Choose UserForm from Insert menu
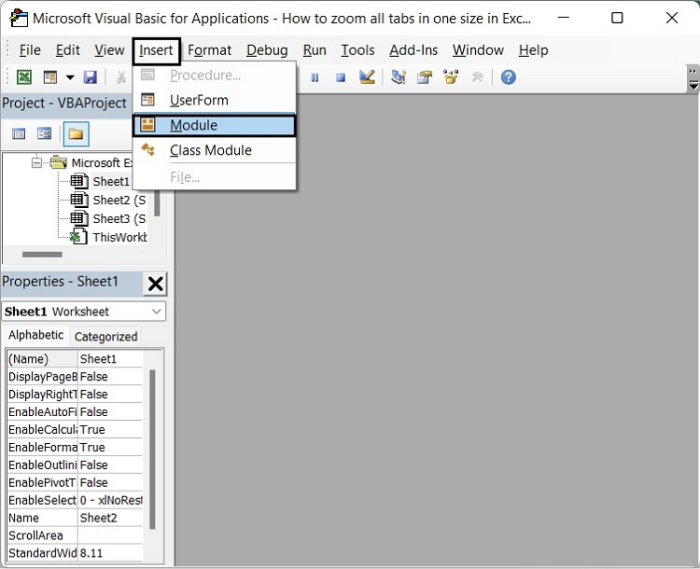 tap(214, 100)
